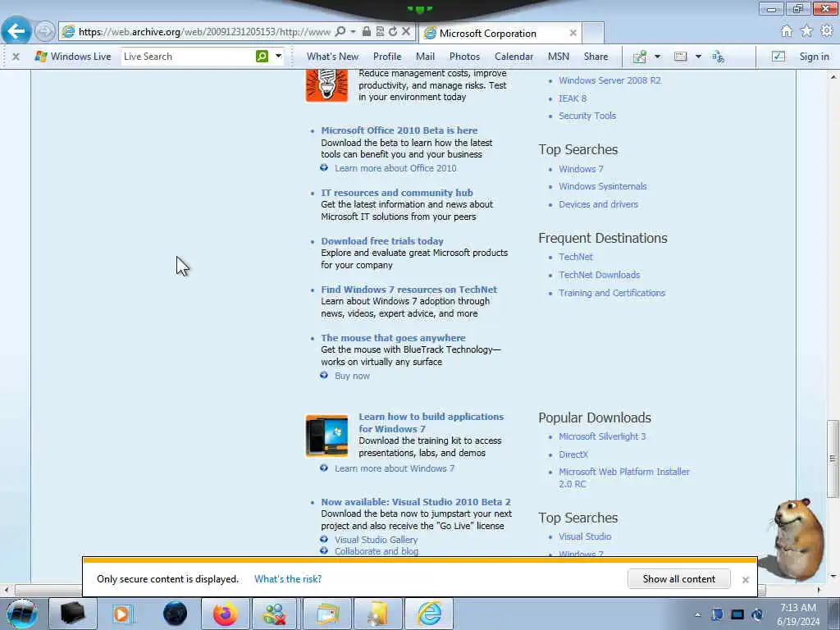840x630 pixels.
Task: Open the media player taskbar icon
Action: click(121, 614)
